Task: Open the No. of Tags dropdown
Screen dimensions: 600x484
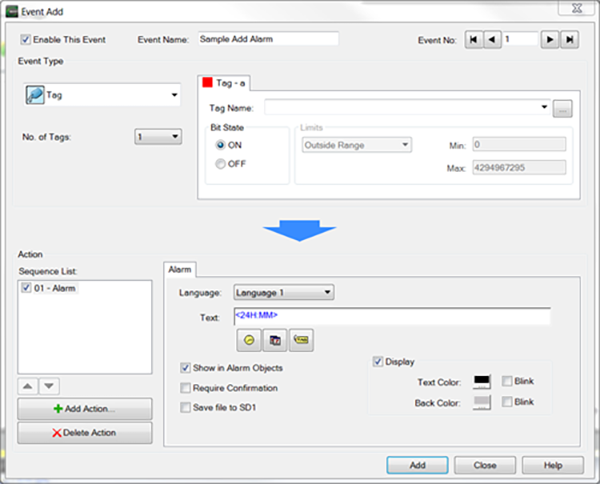Action: coord(158,137)
